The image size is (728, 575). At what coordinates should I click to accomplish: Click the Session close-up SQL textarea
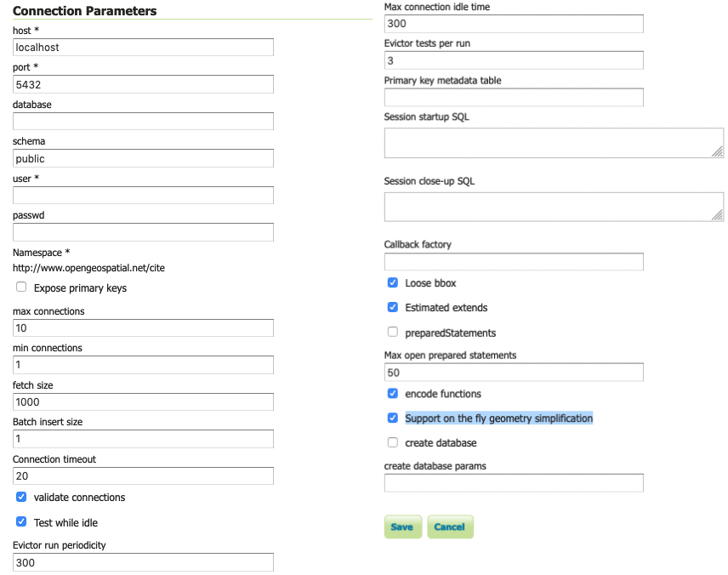(x=553, y=207)
